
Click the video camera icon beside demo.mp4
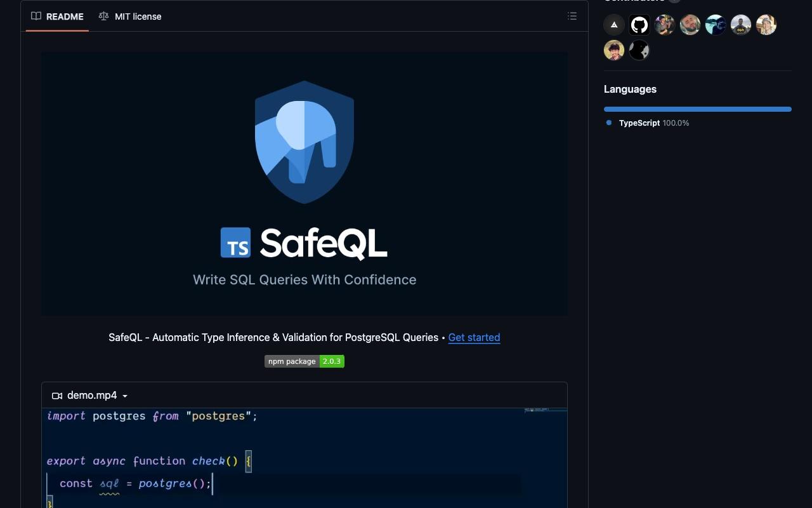coord(57,396)
